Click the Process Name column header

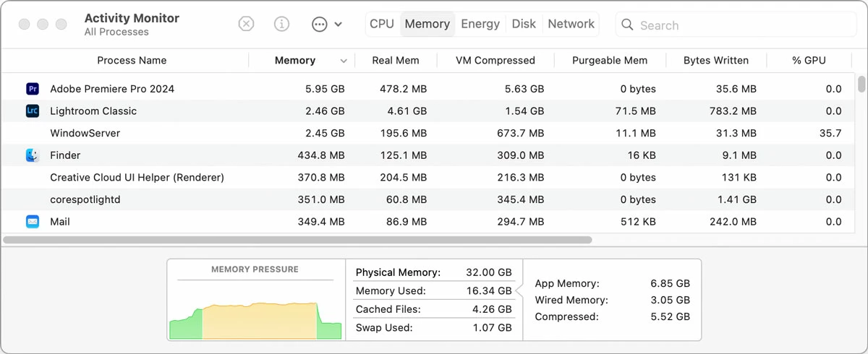click(x=132, y=61)
